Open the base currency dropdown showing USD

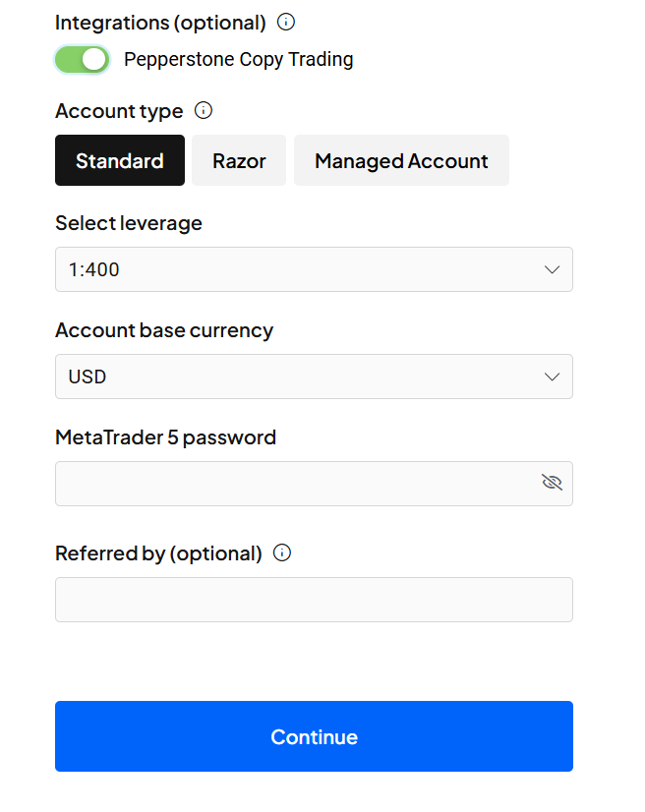(295, 377)
